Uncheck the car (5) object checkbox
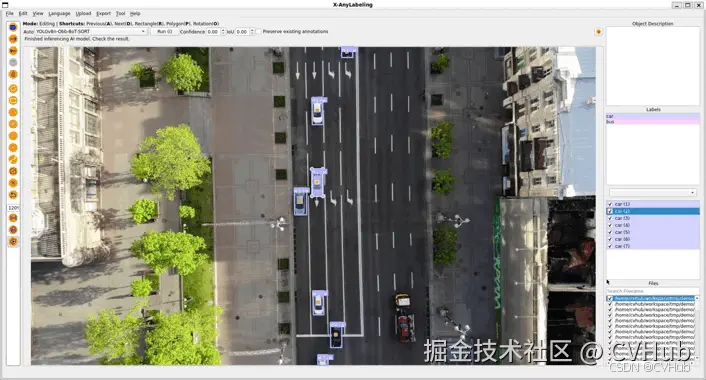Screen dimensions: 706x380 tap(610, 232)
